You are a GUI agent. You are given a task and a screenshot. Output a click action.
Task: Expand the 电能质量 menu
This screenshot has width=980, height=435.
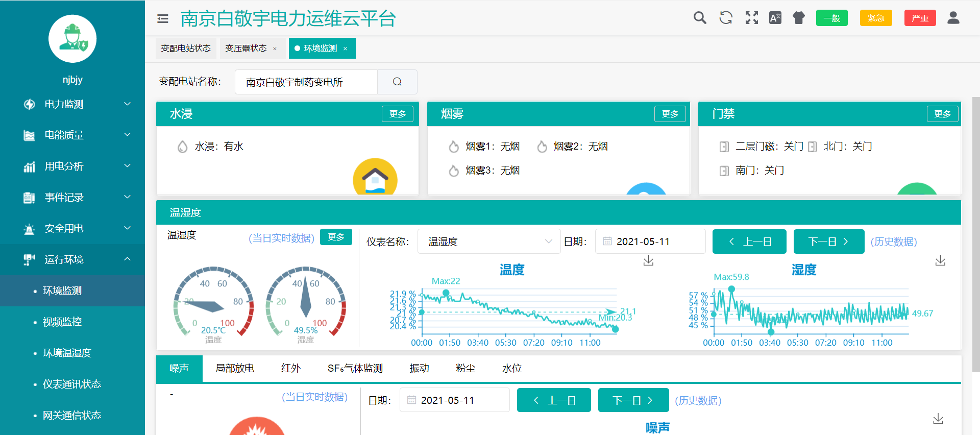pyautogui.click(x=72, y=135)
